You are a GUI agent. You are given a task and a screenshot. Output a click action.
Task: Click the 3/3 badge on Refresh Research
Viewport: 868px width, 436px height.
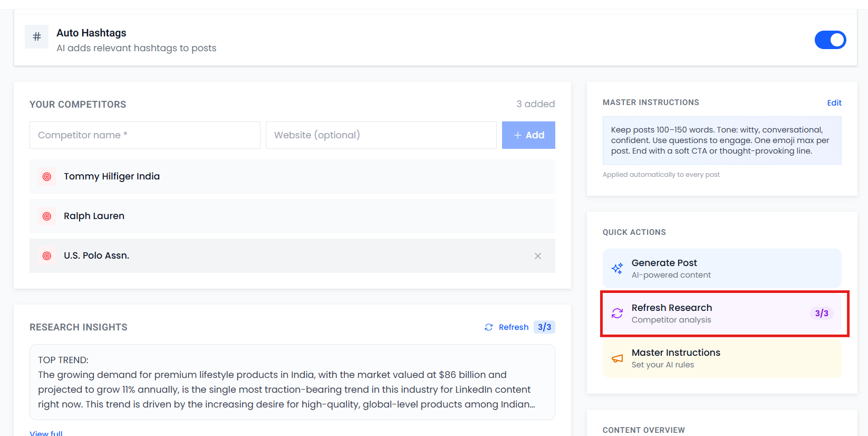click(x=822, y=313)
